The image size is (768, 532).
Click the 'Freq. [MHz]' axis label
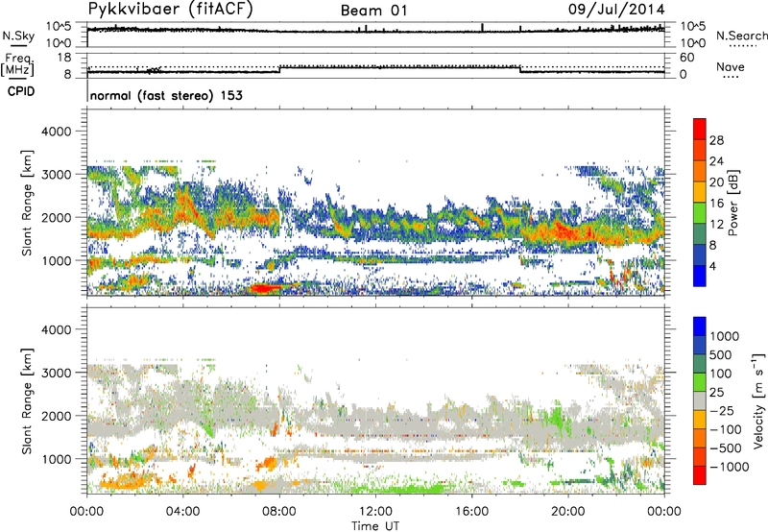(x=17, y=64)
